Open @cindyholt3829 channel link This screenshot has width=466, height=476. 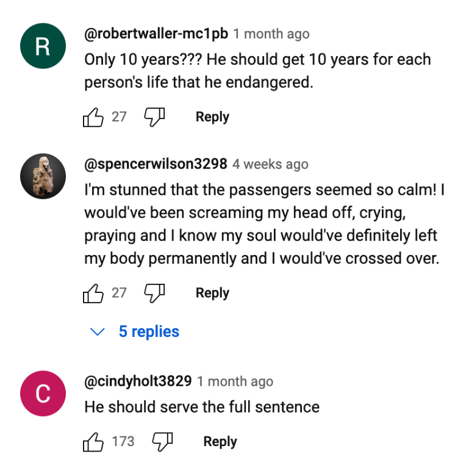tap(138, 381)
